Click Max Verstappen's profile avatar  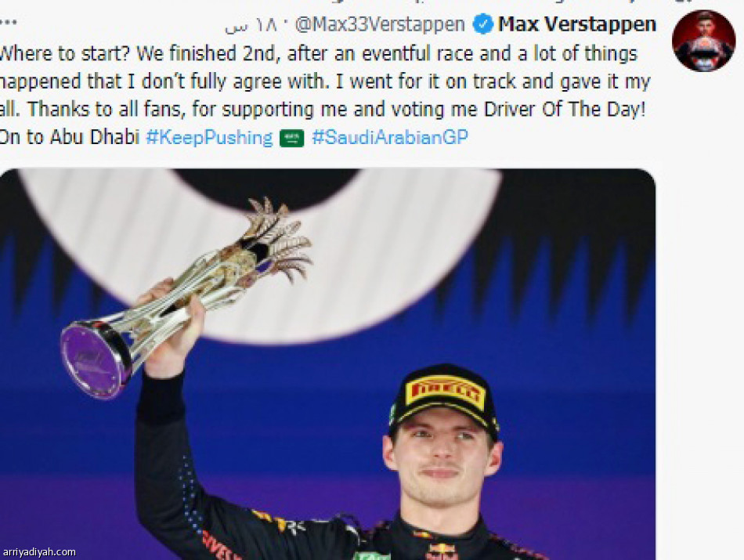click(x=704, y=41)
